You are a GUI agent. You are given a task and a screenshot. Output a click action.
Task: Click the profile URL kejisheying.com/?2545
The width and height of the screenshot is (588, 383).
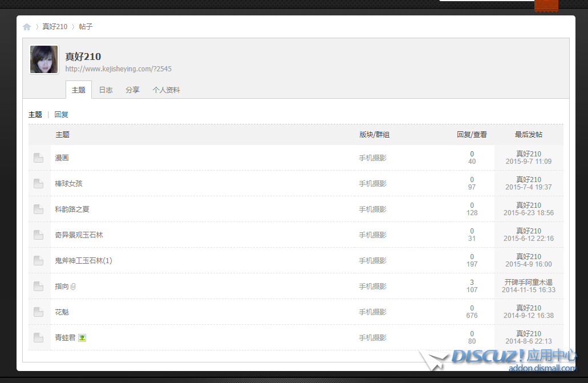coord(118,69)
